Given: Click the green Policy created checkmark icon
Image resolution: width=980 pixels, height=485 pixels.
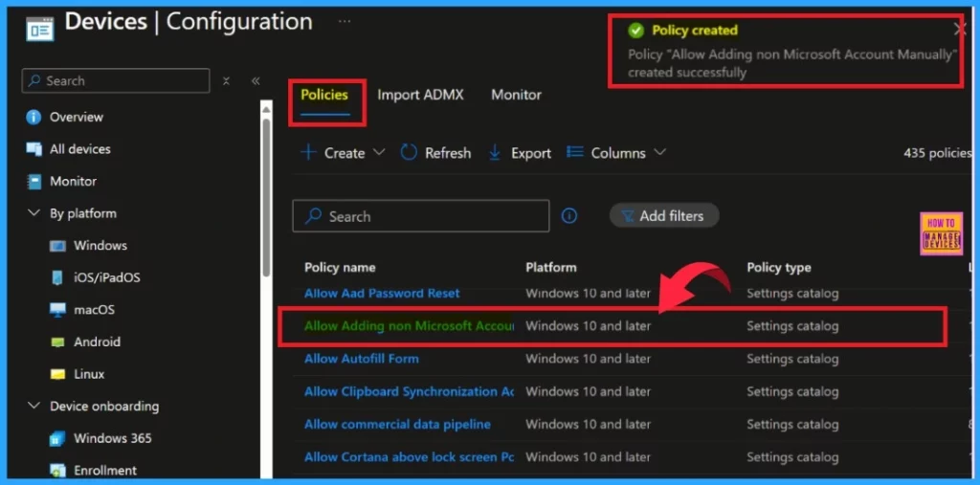Looking at the screenshot, I should 635,30.
